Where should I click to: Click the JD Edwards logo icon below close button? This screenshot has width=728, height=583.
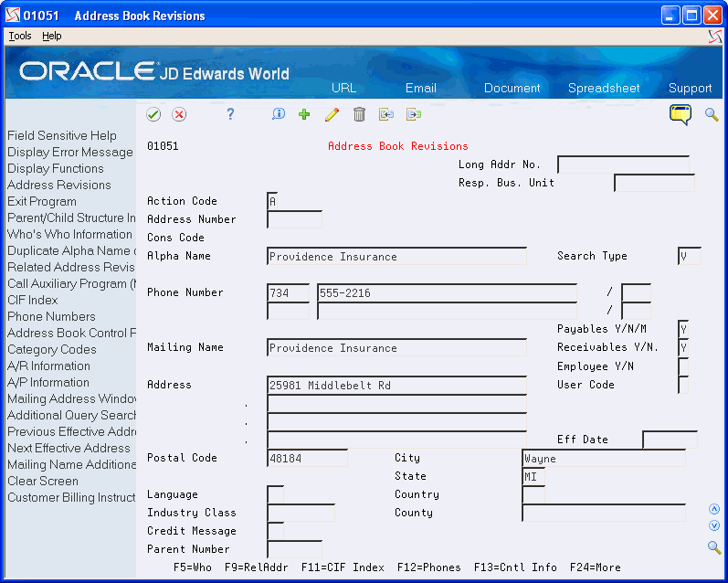point(715,37)
